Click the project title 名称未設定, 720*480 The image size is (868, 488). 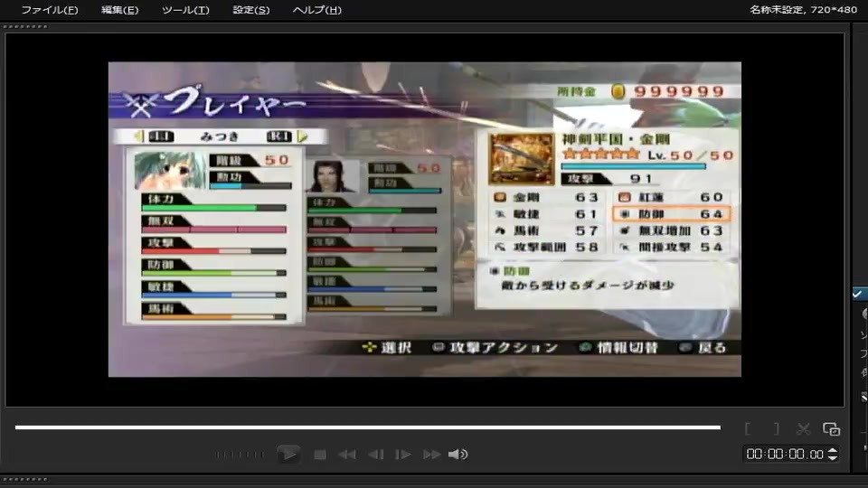pos(803,10)
